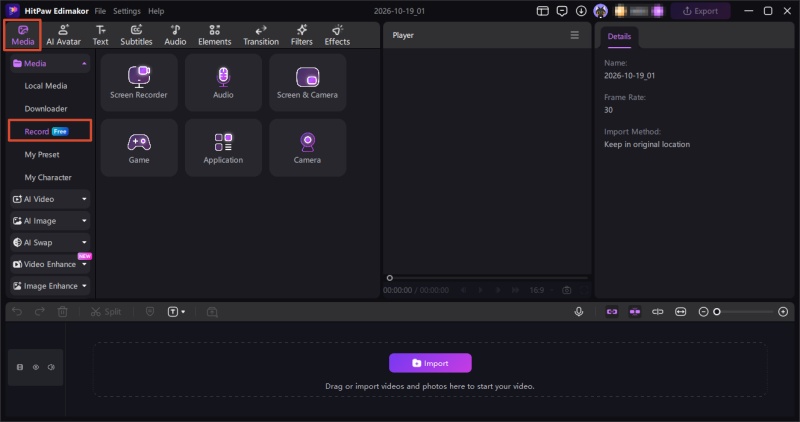
Task: Click the shield marker icon
Action: [150, 311]
